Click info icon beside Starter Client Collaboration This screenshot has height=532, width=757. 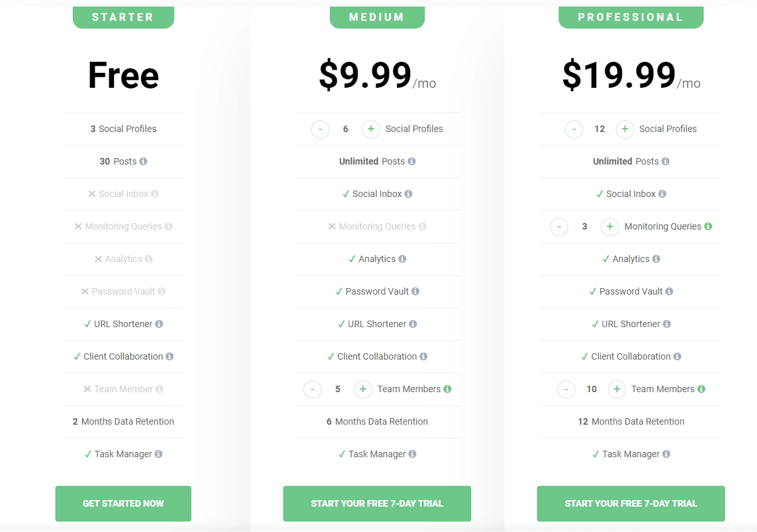click(x=169, y=356)
